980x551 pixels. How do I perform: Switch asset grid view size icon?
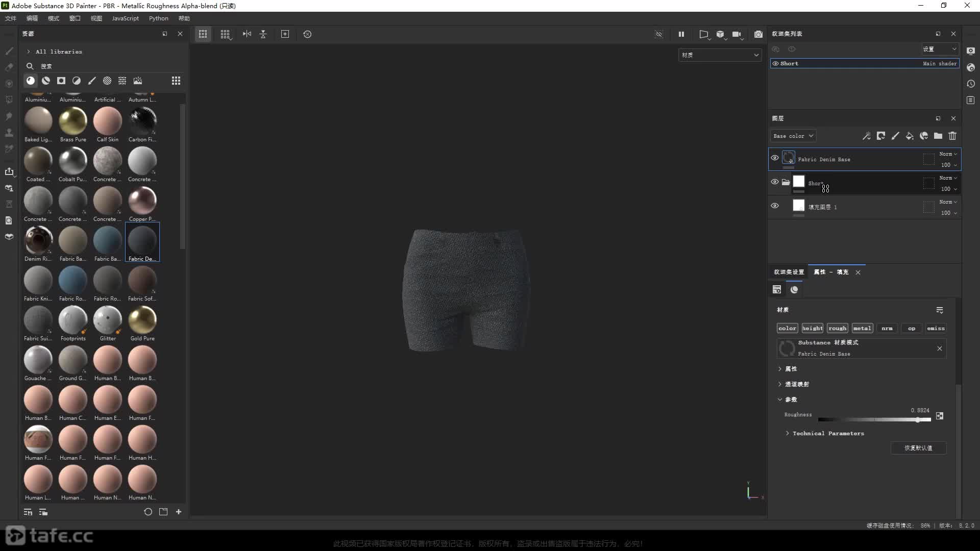click(x=176, y=81)
